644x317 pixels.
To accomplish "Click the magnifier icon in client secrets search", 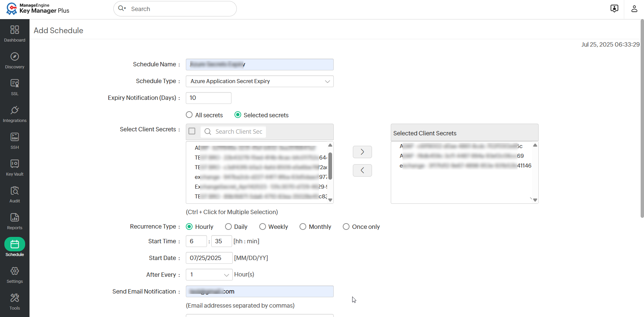I will [208, 132].
